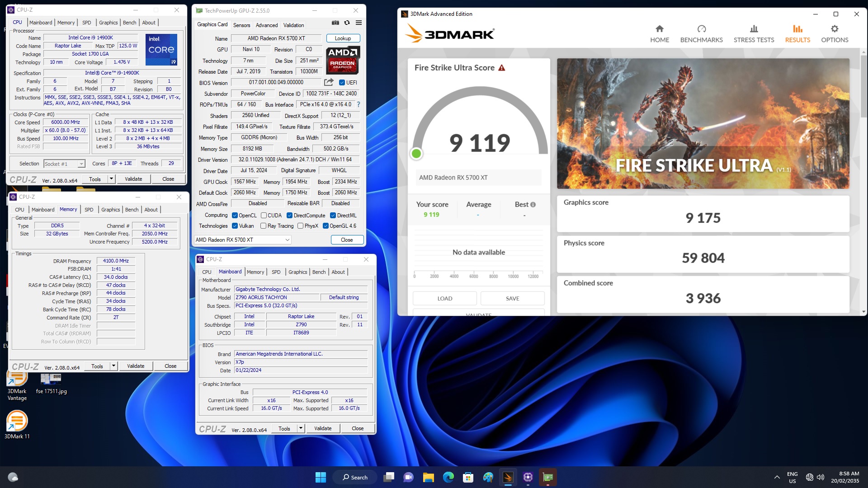
Task: Open GPU selector dropdown AMD Radeon RX 5700 XT
Action: (243, 240)
